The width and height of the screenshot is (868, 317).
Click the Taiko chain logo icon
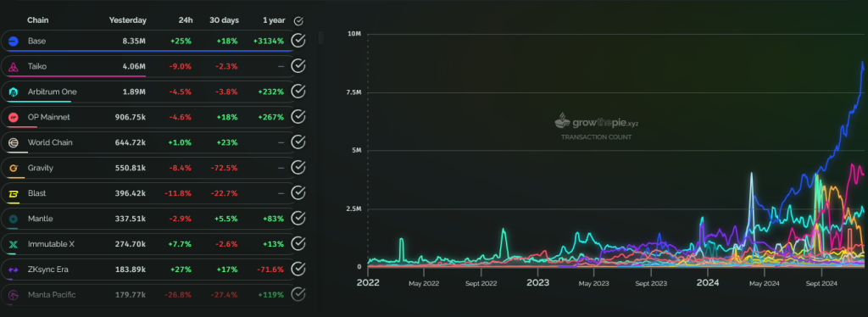[14, 66]
